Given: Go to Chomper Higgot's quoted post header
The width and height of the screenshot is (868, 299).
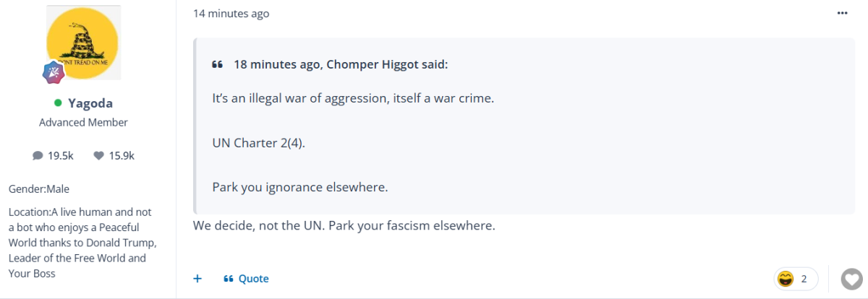Looking at the screenshot, I should (x=340, y=65).
